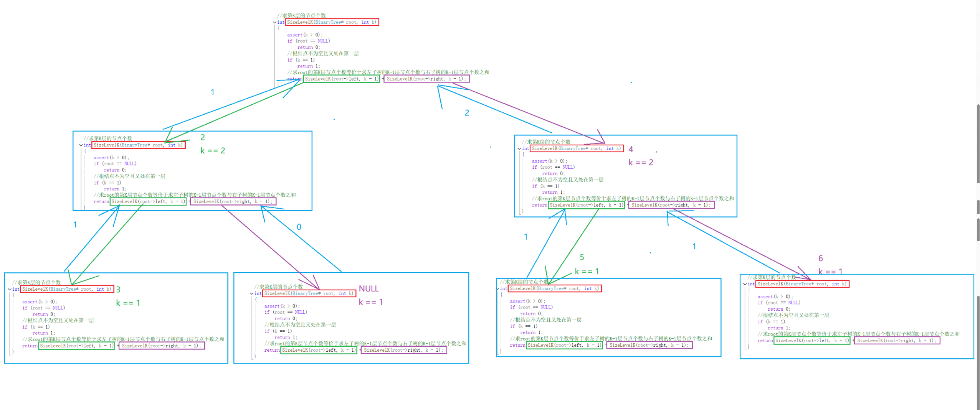The width and height of the screenshot is (980, 410).
Task: Click "if (k == 1)" in the block numbered 6
Action: pyautogui.click(x=771, y=321)
